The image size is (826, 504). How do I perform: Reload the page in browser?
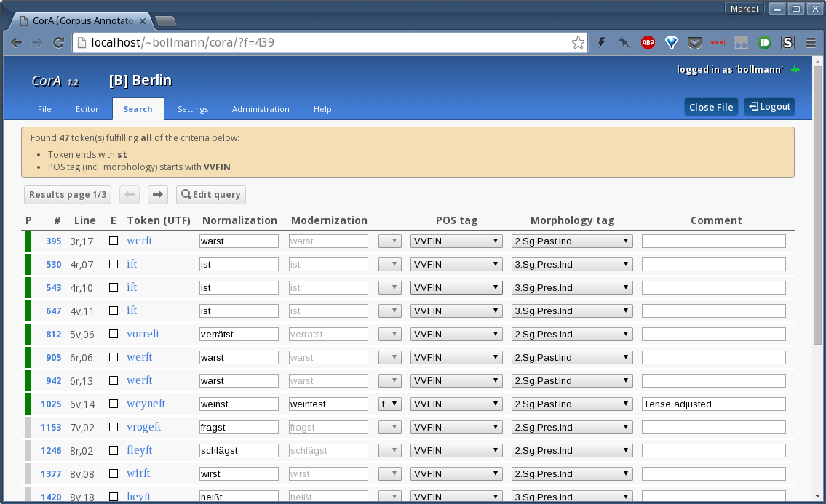point(58,43)
